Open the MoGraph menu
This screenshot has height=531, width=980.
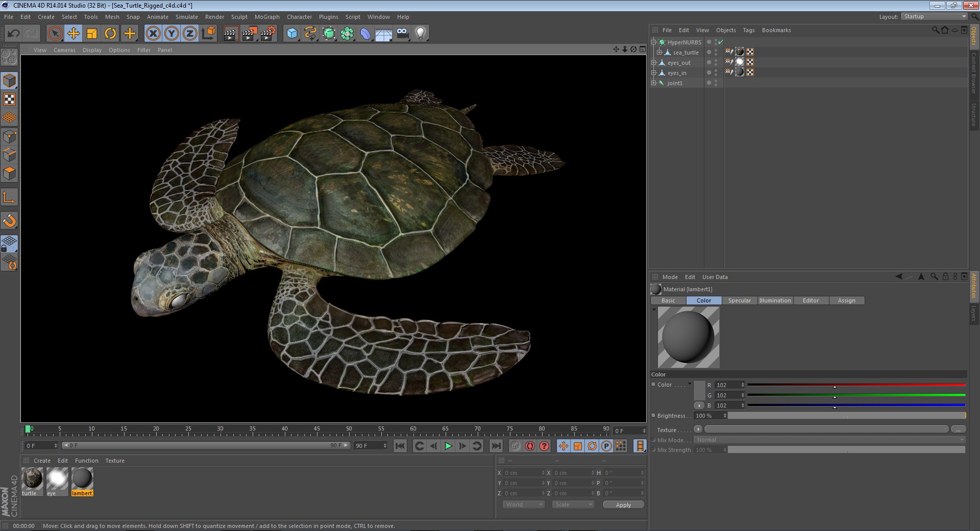pyautogui.click(x=267, y=17)
